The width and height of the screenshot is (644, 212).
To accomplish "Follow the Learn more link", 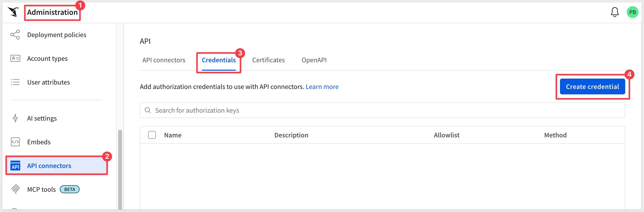I will pyautogui.click(x=322, y=86).
